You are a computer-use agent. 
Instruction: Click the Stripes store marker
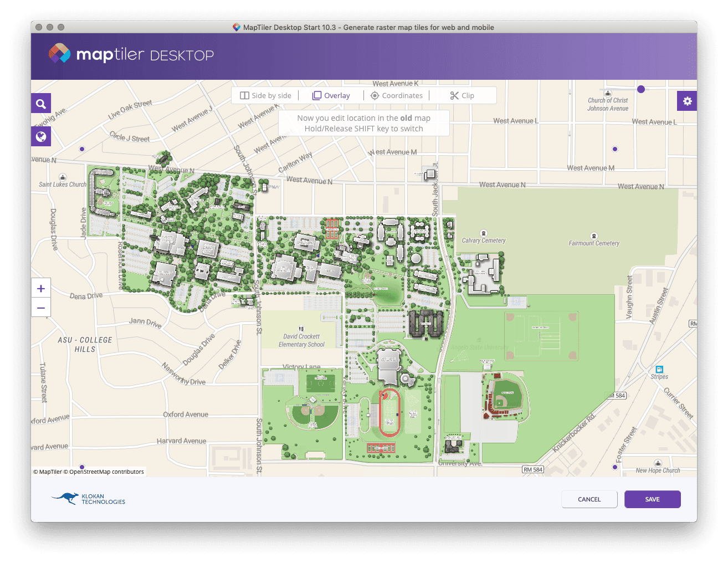click(x=659, y=370)
